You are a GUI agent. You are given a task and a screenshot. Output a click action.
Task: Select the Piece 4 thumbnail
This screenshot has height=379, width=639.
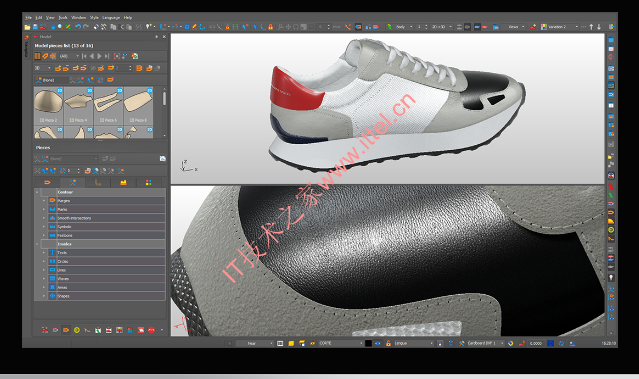click(79, 106)
